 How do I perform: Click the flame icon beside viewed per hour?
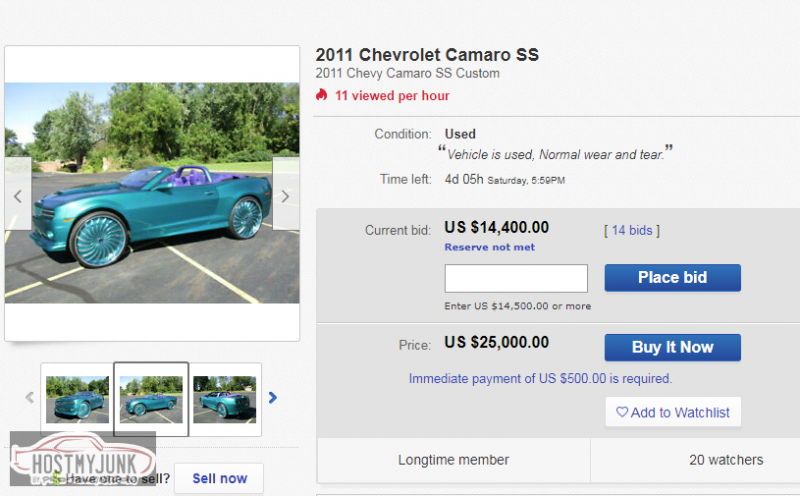322,96
